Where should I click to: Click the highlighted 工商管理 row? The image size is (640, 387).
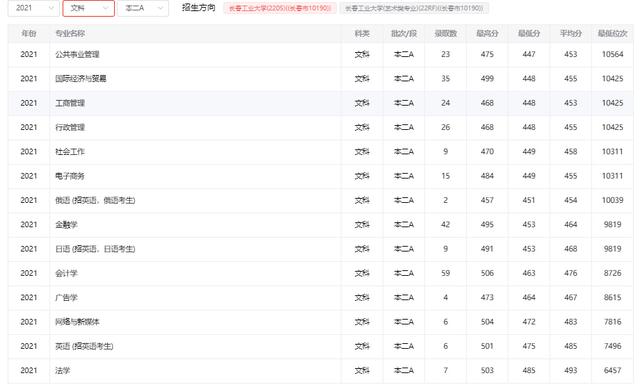(x=320, y=103)
